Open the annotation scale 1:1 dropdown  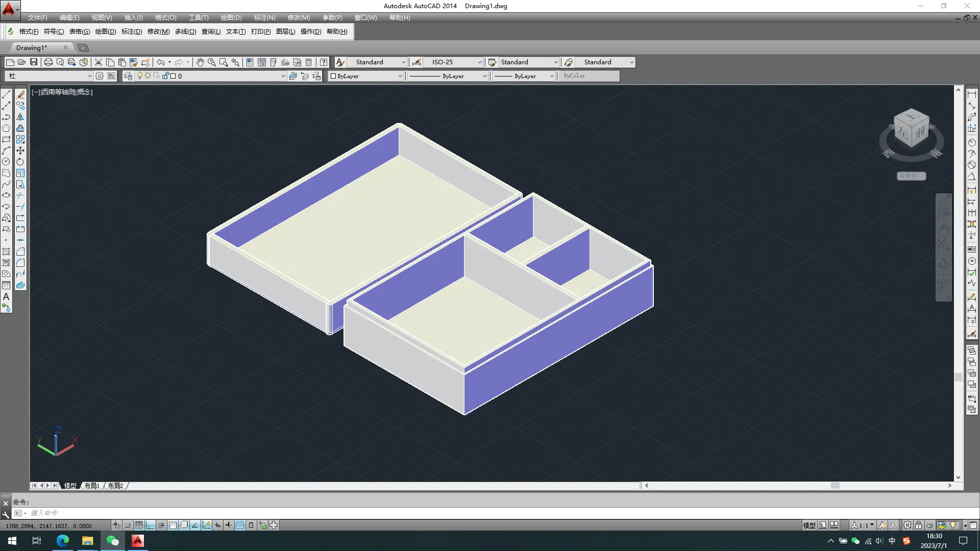pos(863,525)
